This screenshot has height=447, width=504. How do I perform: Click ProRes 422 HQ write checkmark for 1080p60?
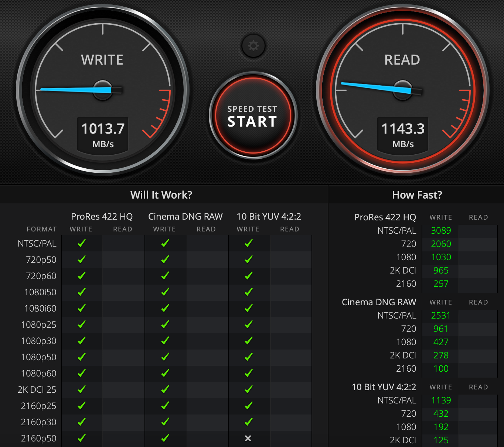click(82, 373)
